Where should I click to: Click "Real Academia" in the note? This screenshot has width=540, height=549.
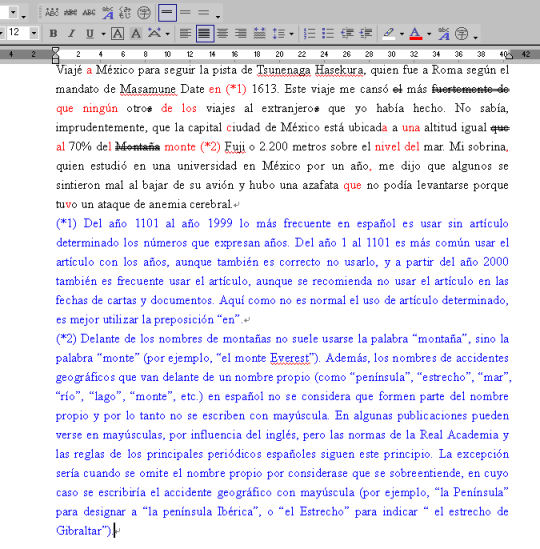(459, 435)
